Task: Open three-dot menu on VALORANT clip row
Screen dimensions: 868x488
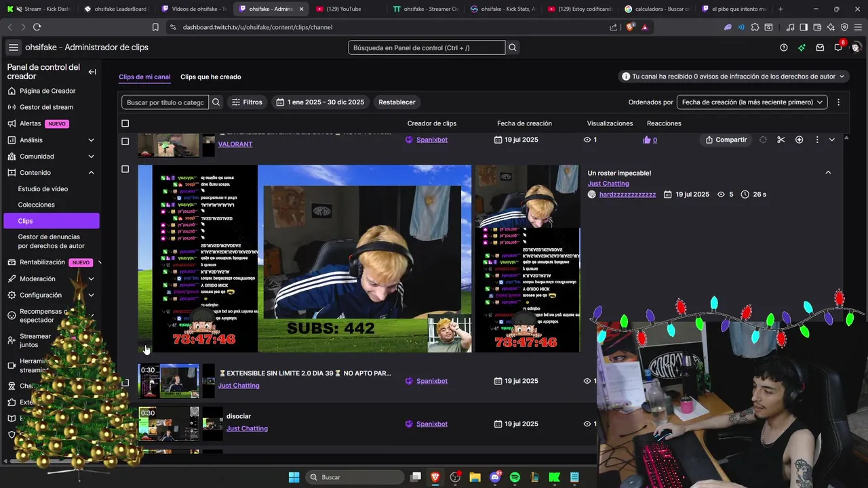Action: 817,140
